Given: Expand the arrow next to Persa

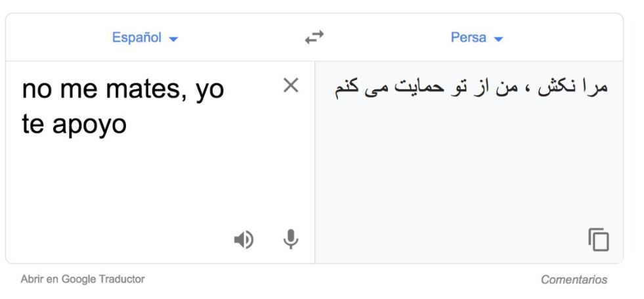Looking at the screenshot, I should coord(498,39).
